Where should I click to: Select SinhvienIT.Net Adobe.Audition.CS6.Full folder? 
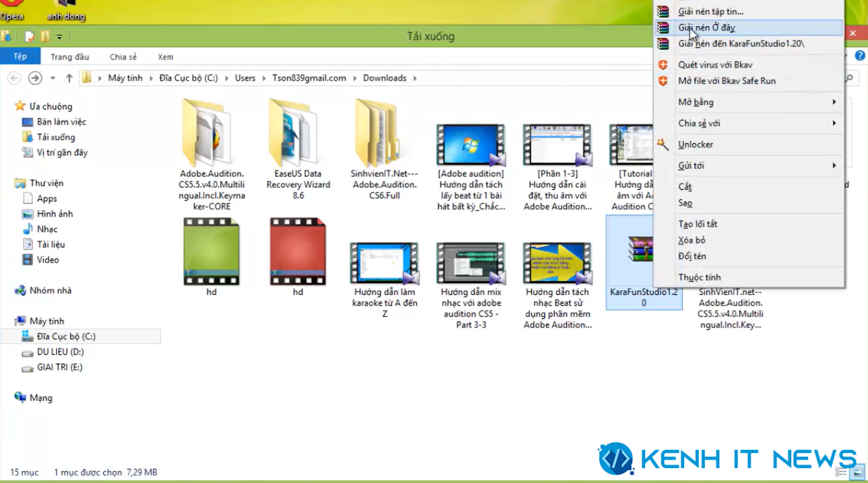coord(384,149)
